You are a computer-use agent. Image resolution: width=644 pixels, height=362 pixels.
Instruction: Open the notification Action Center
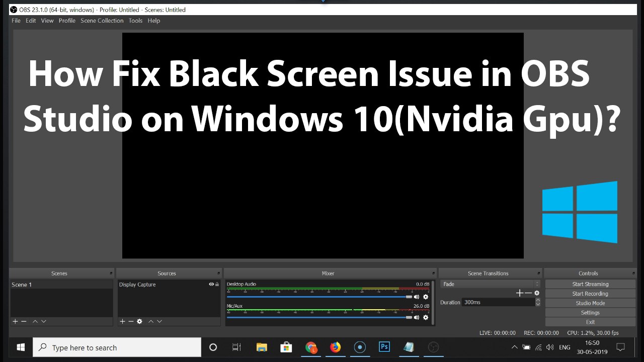point(621,347)
